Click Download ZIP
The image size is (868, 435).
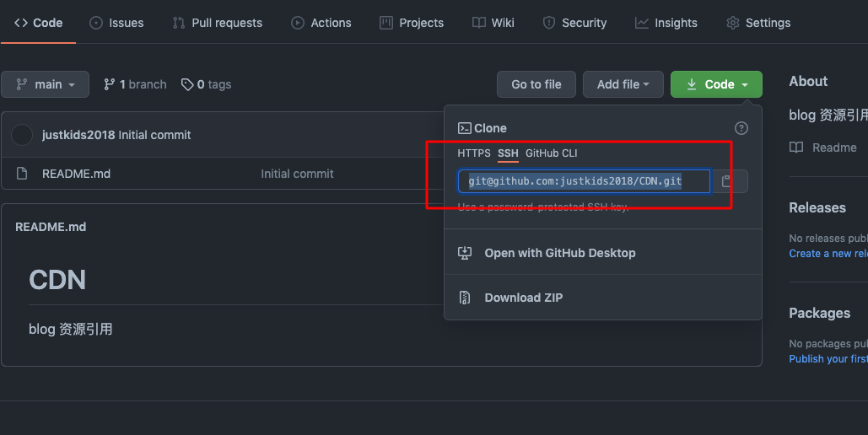[523, 298]
